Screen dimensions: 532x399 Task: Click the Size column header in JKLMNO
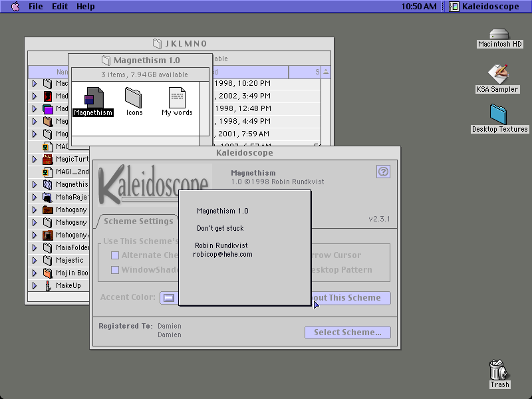coord(305,72)
